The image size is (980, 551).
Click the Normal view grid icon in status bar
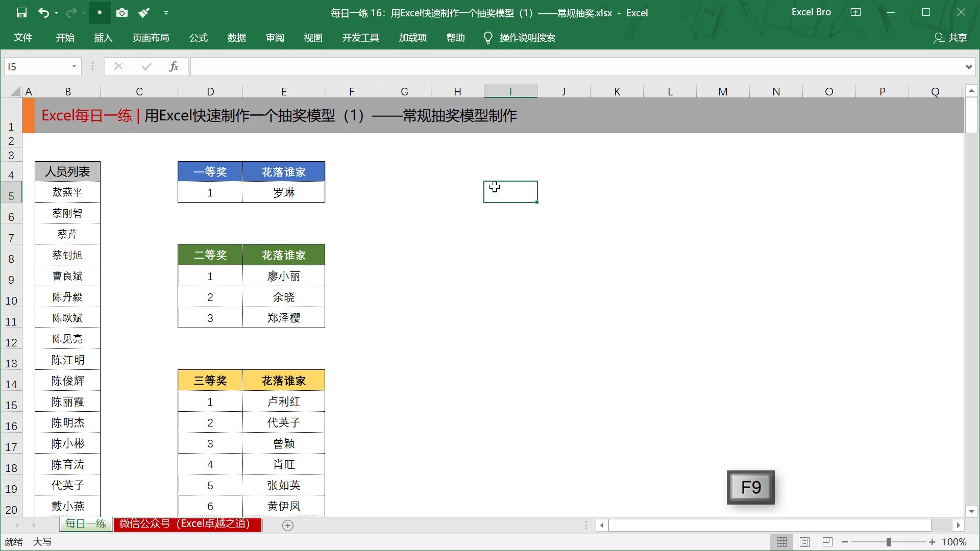tap(783, 542)
